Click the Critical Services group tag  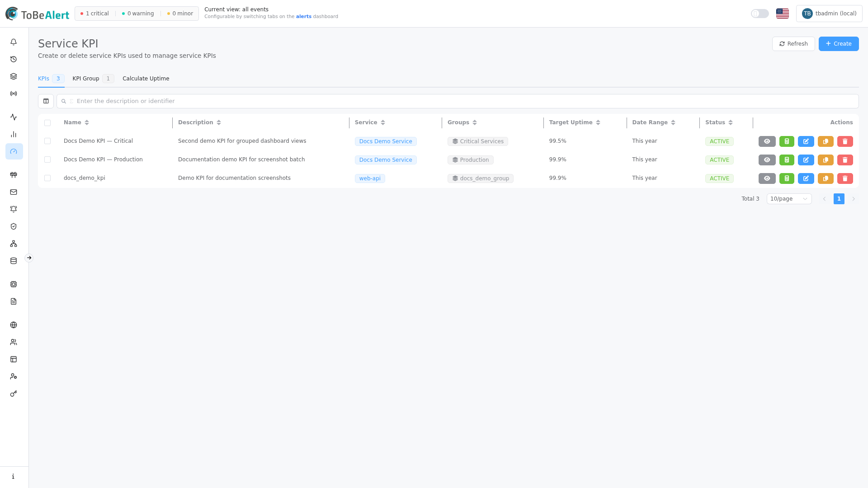coord(478,141)
